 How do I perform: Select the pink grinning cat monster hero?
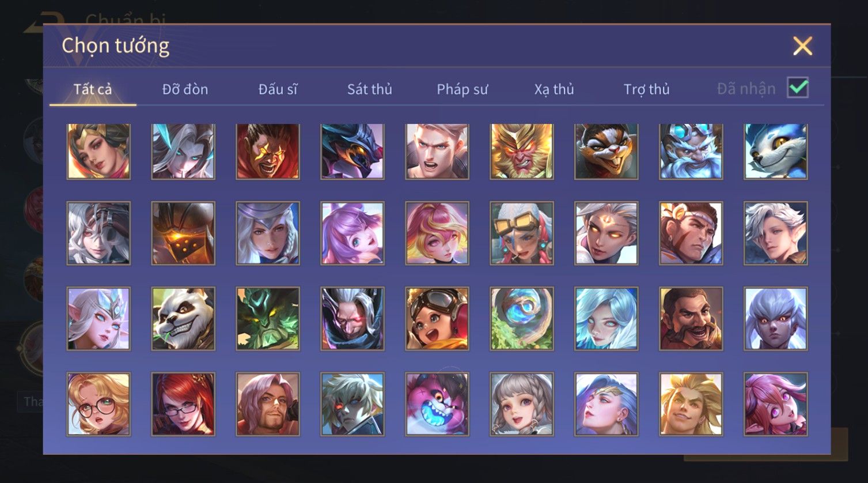[437, 403]
